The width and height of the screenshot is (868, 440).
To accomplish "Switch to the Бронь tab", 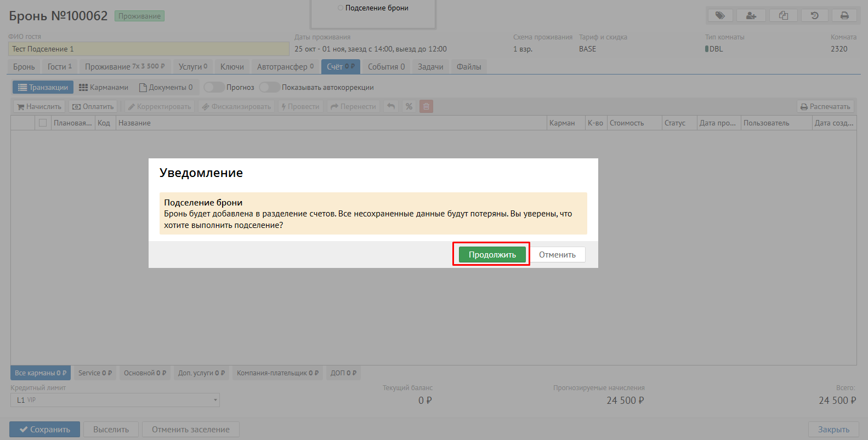I will coord(24,66).
